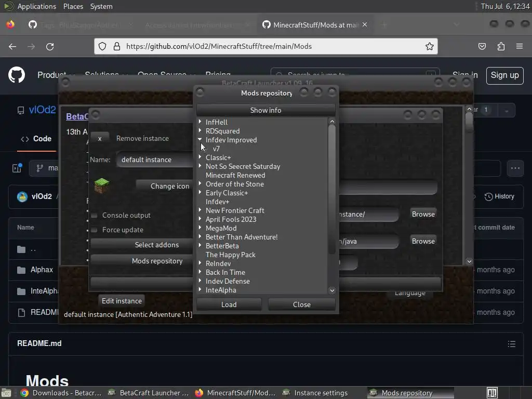
Task: Expand the New Frontier Craft node
Action: [x=200, y=210]
